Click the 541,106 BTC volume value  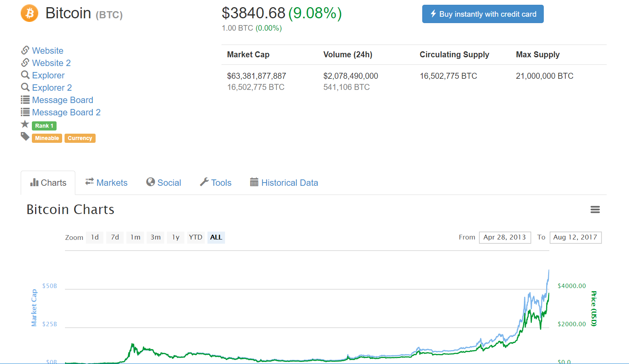pyautogui.click(x=347, y=87)
